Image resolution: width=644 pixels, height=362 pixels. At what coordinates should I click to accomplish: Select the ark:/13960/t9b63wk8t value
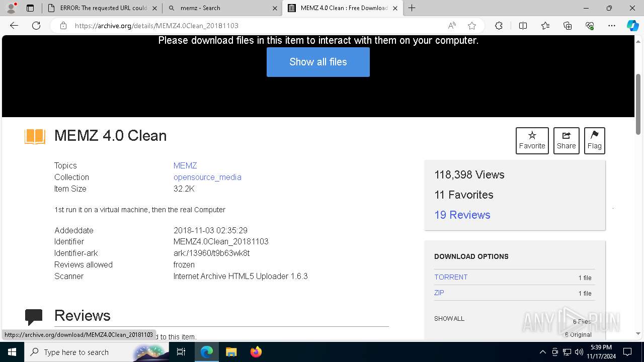211,253
